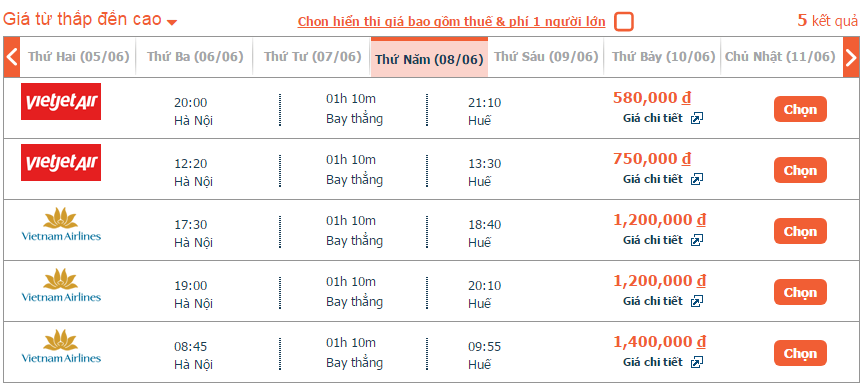Choose the 20:00 VietJet flight with Chọn
The height and width of the screenshot is (387, 865).
(x=800, y=109)
